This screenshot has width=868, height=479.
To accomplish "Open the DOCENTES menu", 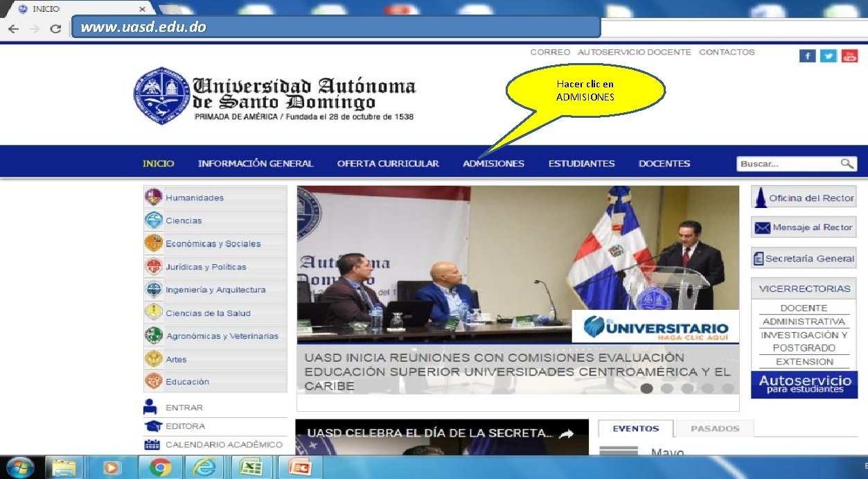I will (x=664, y=164).
